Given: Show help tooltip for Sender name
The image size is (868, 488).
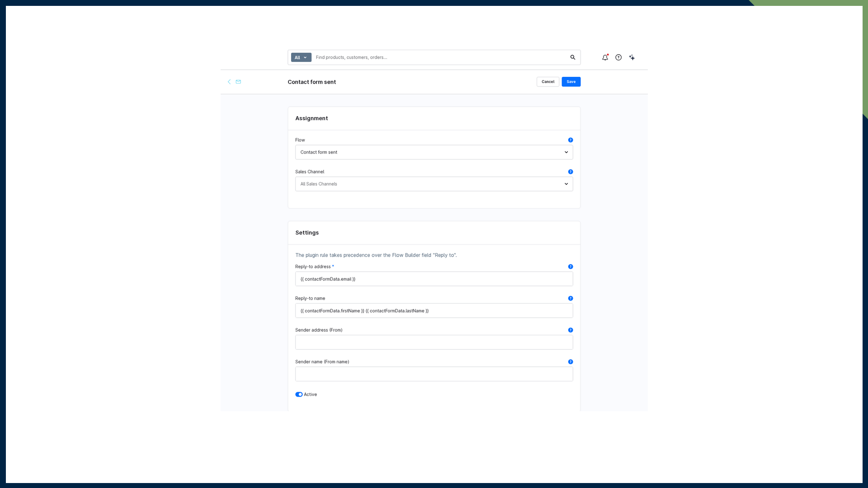Looking at the screenshot, I should (571, 362).
